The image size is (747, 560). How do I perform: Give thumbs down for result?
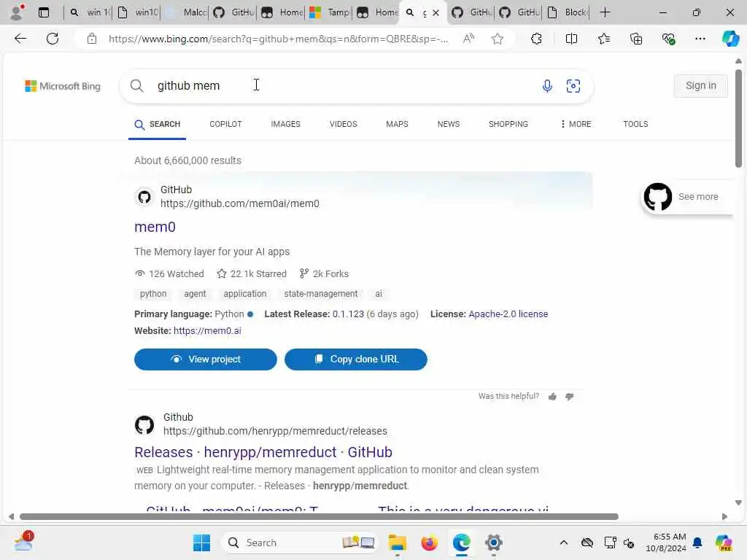(x=569, y=397)
